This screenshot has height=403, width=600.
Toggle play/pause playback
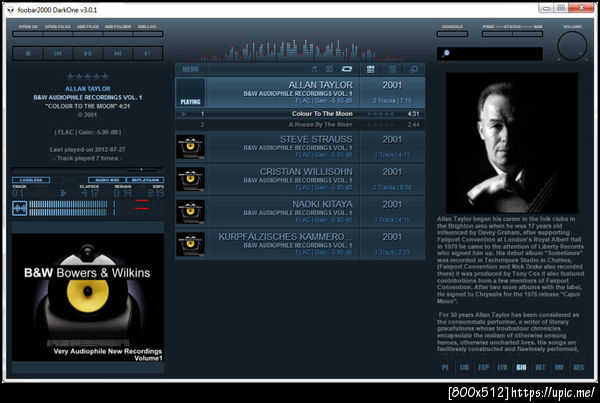(x=88, y=54)
